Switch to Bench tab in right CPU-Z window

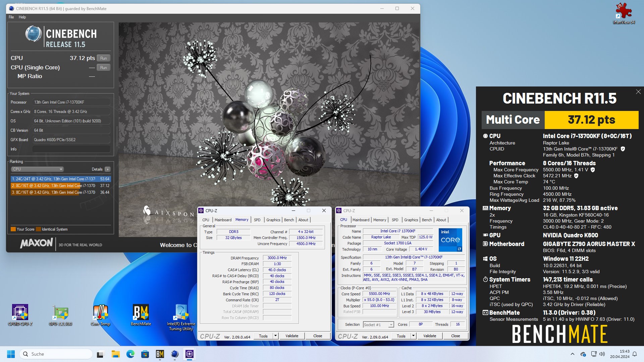427,220
